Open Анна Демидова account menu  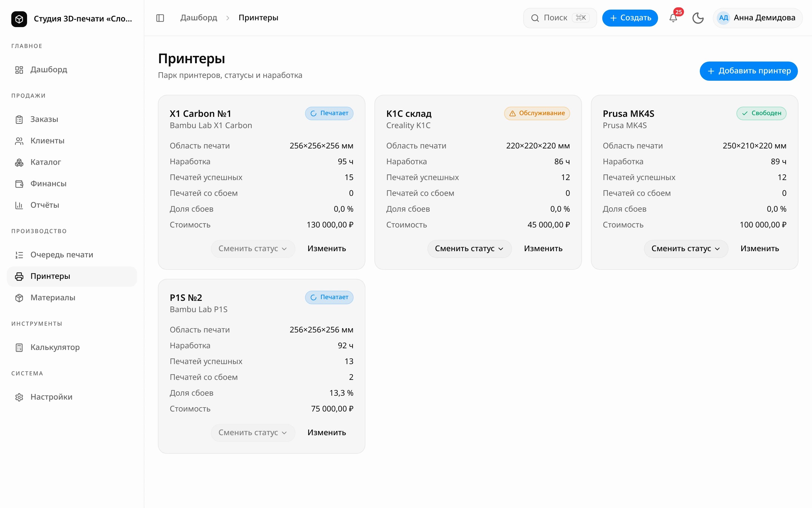[x=758, y=18]
